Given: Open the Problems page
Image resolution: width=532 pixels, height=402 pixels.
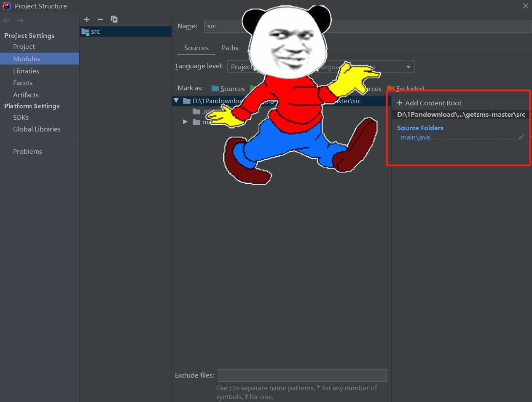Looking at the screenshot, I should pos(27,152).
